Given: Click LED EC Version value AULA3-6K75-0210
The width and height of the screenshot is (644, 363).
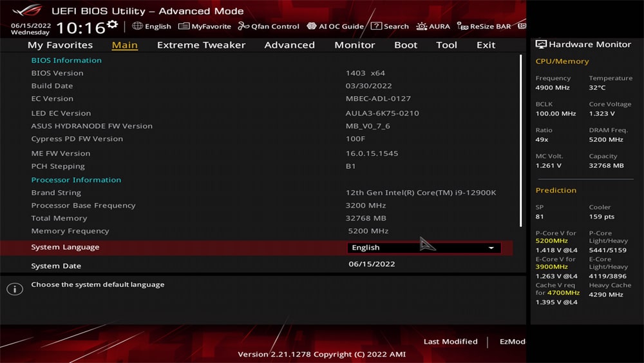Looking at the screenshot, I should (382, 113).
